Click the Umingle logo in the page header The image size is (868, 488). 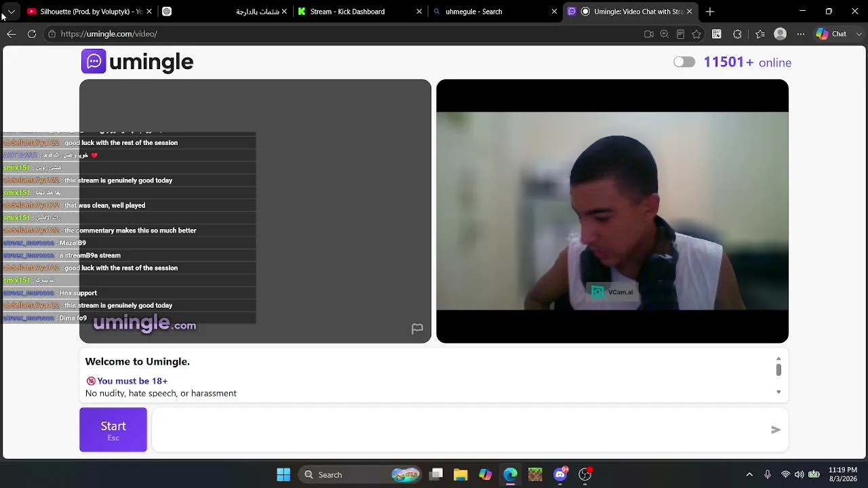click(x=138, y=62)
